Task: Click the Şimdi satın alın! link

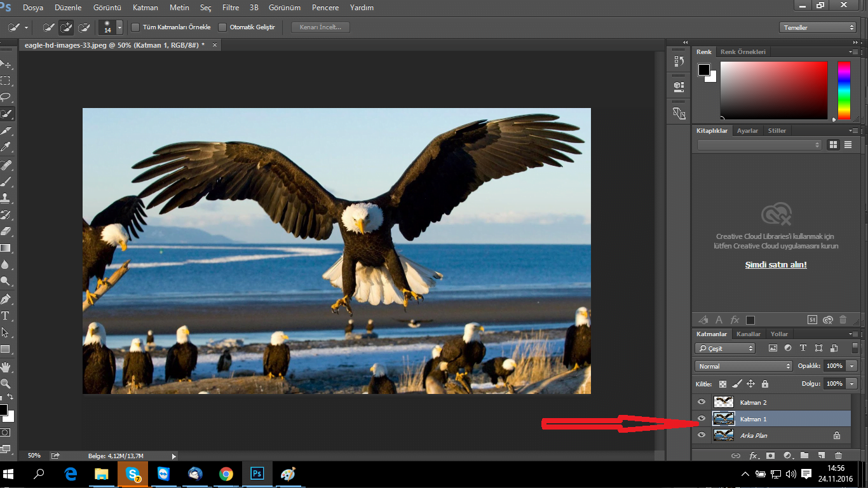Action: pos(776,264)
